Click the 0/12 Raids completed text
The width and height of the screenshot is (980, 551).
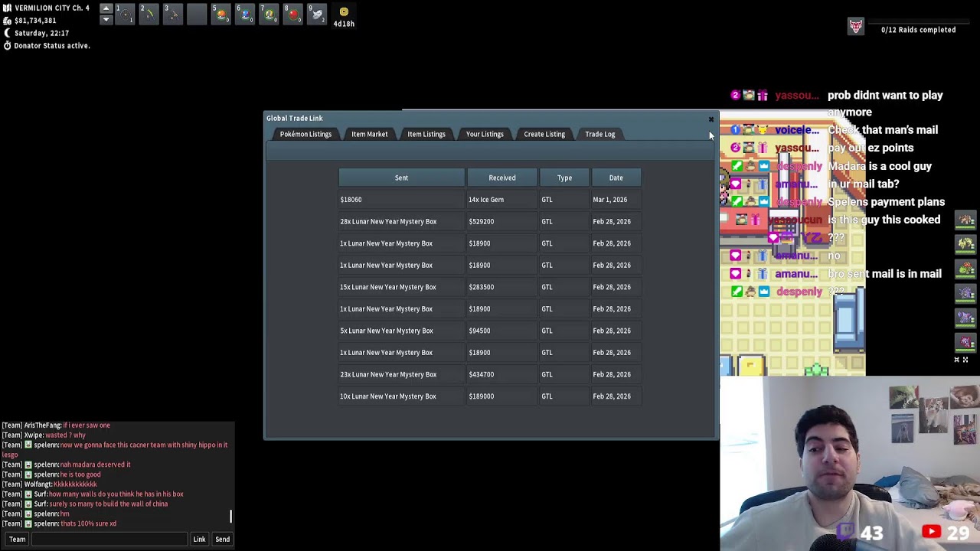(919, 30)
